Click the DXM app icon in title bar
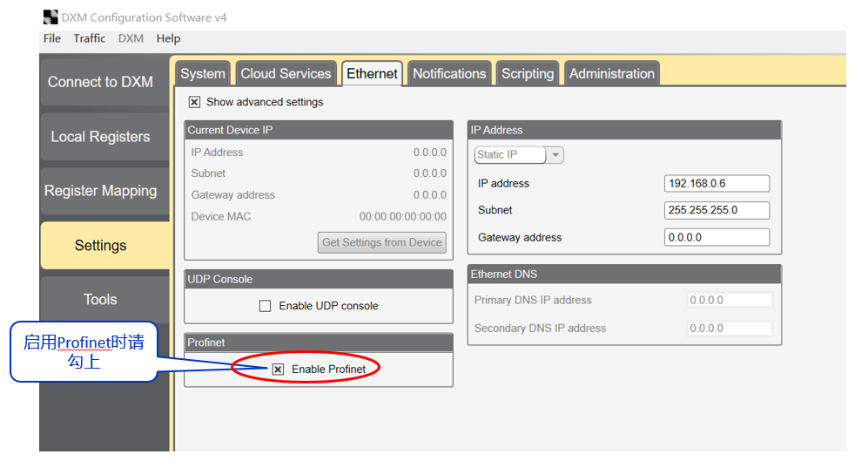The image size is (868, 468). coord(50,17)
